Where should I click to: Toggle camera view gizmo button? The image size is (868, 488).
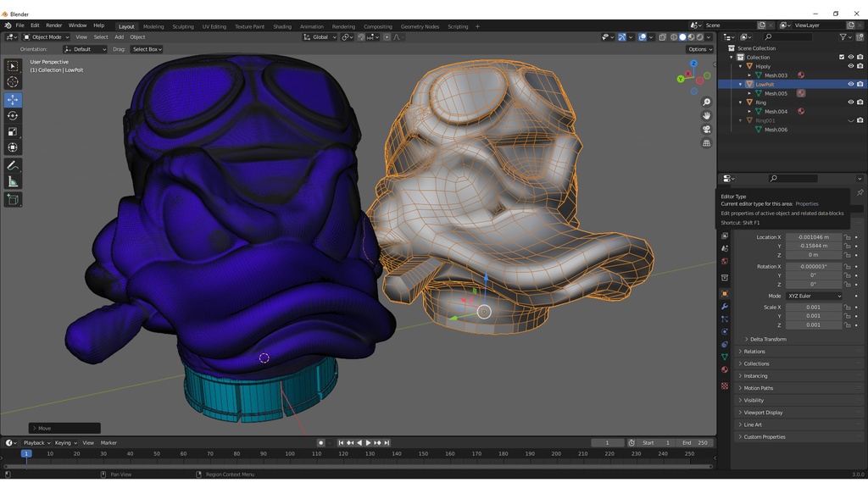pyautogui.click(x=706, y=130)
